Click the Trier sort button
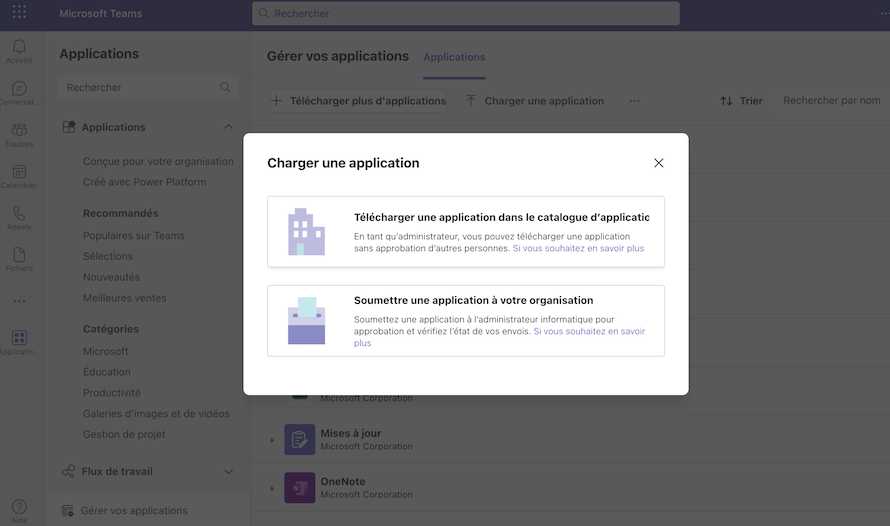 tap(741, 101)
